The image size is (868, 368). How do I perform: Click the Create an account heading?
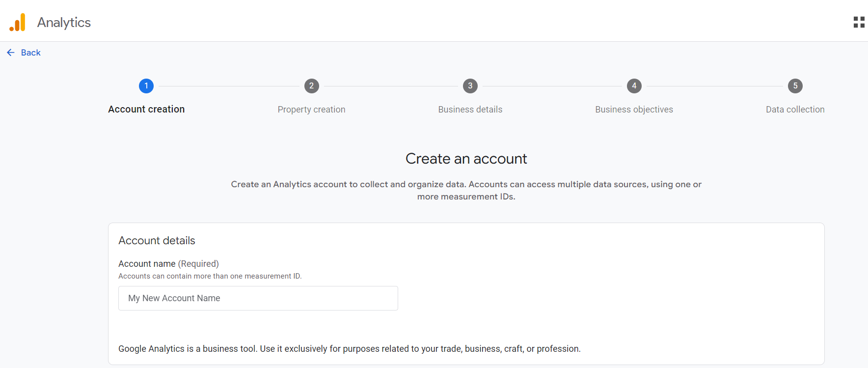click(466, 159)
